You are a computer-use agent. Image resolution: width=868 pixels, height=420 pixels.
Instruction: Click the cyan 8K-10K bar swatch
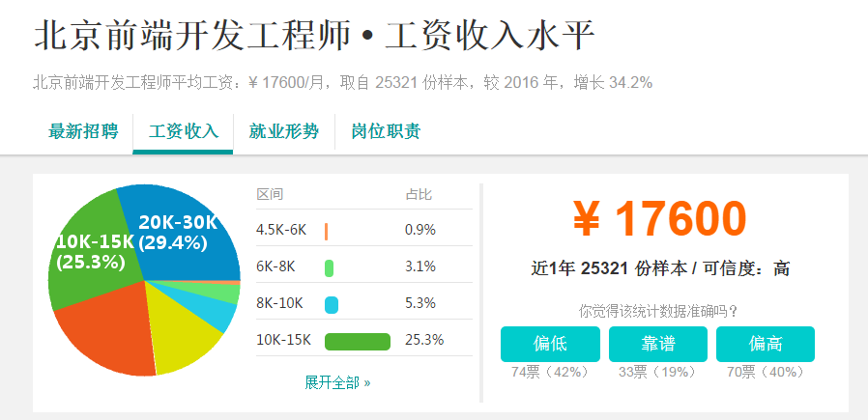point(332,304)
